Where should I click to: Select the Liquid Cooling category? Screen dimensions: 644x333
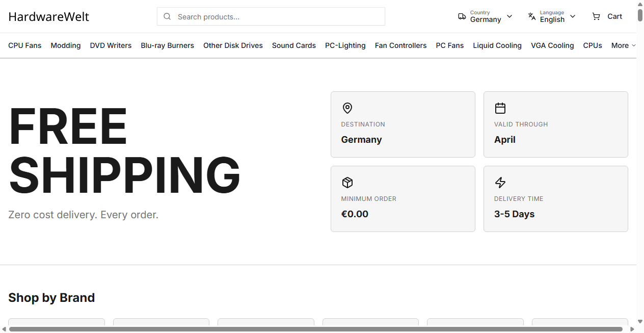(x=497, y=45)
